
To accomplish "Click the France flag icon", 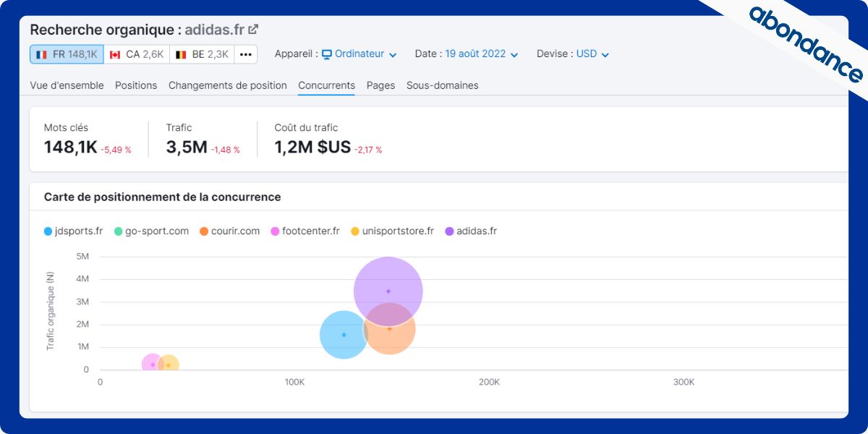I will coord(41,54).
